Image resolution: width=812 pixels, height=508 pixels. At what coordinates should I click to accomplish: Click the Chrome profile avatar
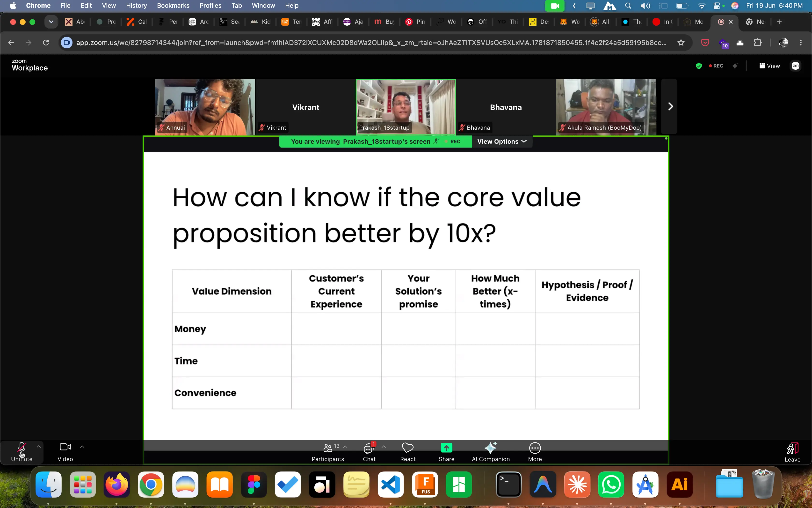pyautogui.click(x=783, y=43)
